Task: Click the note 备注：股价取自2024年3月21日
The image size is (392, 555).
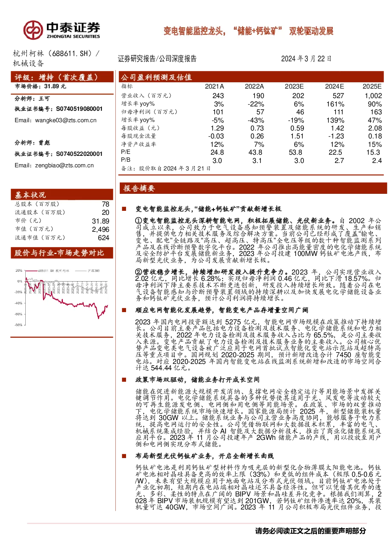Action: (x=166, y=169)
